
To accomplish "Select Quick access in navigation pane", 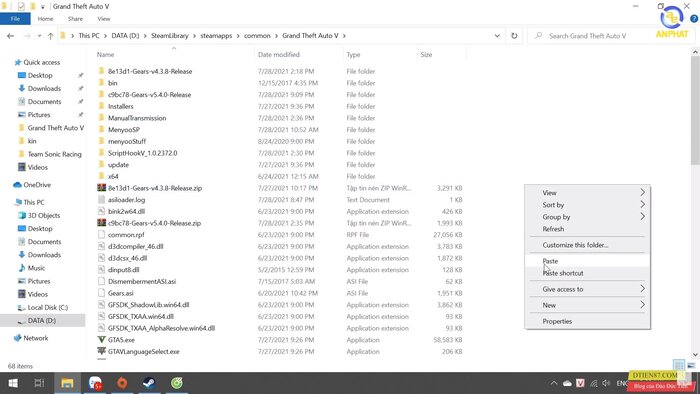I will tap(42, 62).
